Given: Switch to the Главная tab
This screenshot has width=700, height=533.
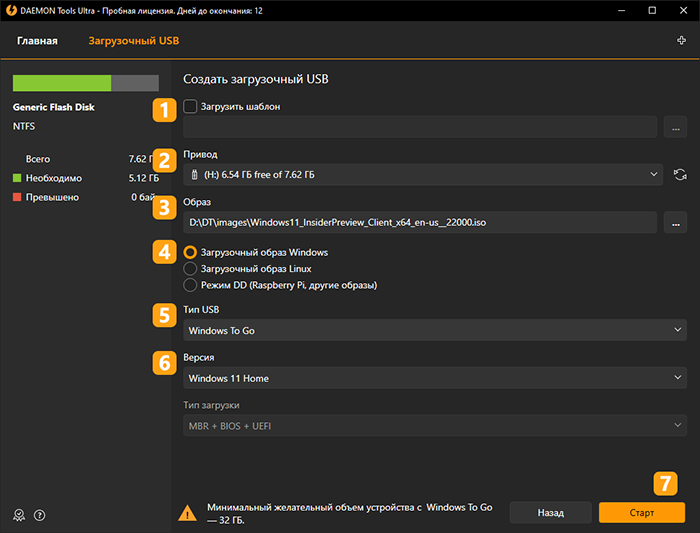Looking at the screenshot, I should click(38, 41).
